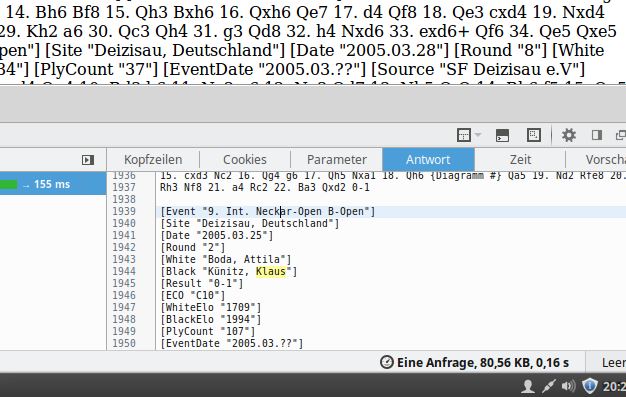Click the detach window icon at toolbar edge
The height and width of the screenshot is (397, 626).
coord(621,135)
